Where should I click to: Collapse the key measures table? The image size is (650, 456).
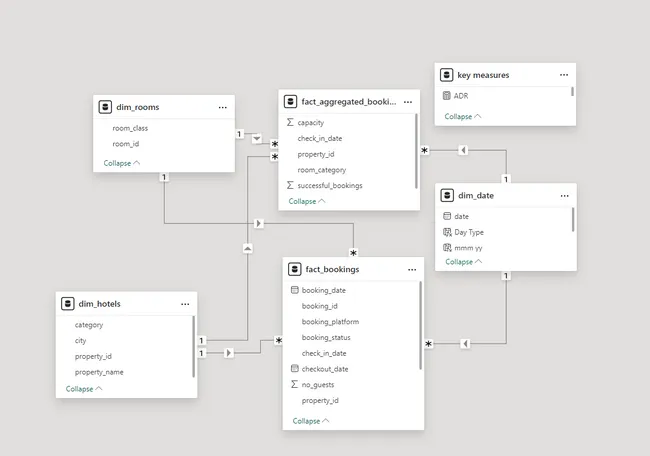(463, 116)
